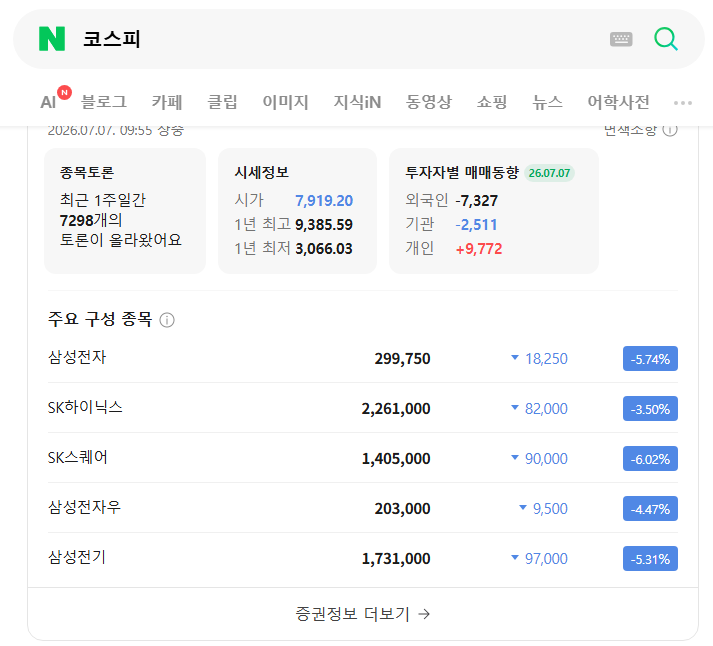
Task: Click the 1,405,000 price value
Action: [x=396, y=459]
